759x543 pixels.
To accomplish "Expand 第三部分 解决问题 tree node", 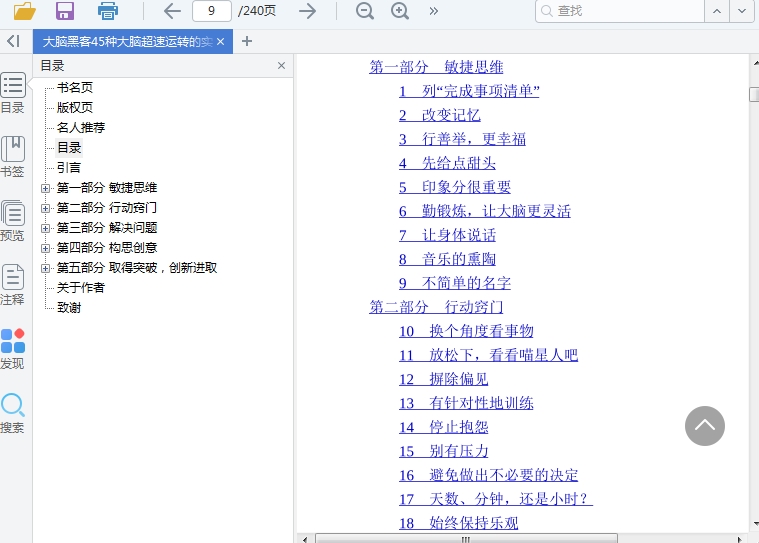I will tap(45, 228).
